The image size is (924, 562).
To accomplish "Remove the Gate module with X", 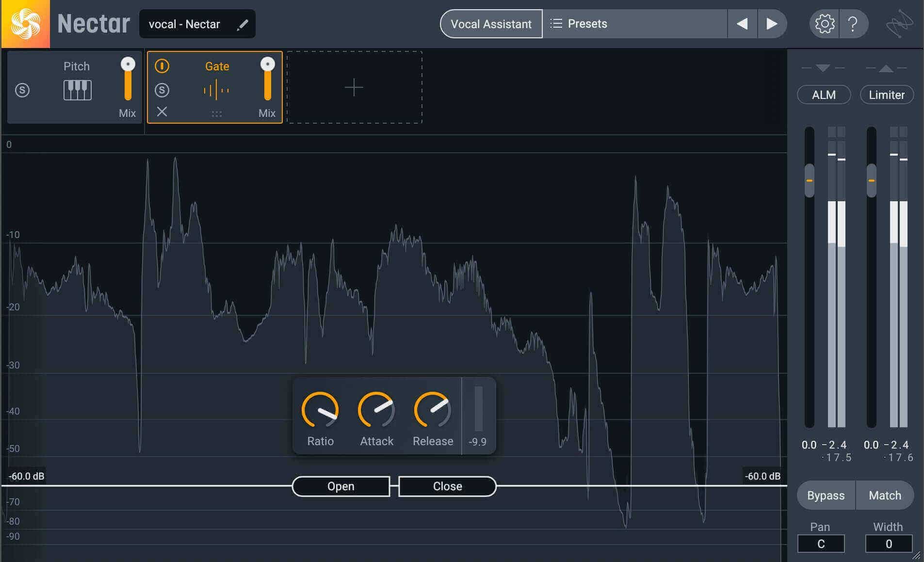I will pyautogui.click(x=162, y=112).
